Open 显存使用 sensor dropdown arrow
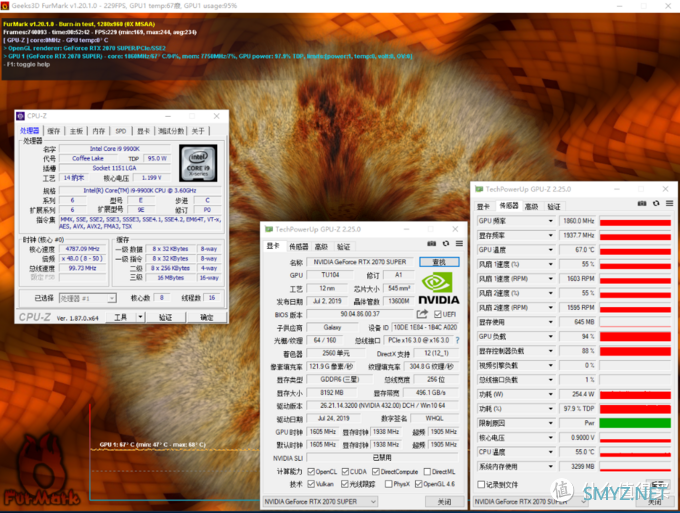 coord(550,322)
